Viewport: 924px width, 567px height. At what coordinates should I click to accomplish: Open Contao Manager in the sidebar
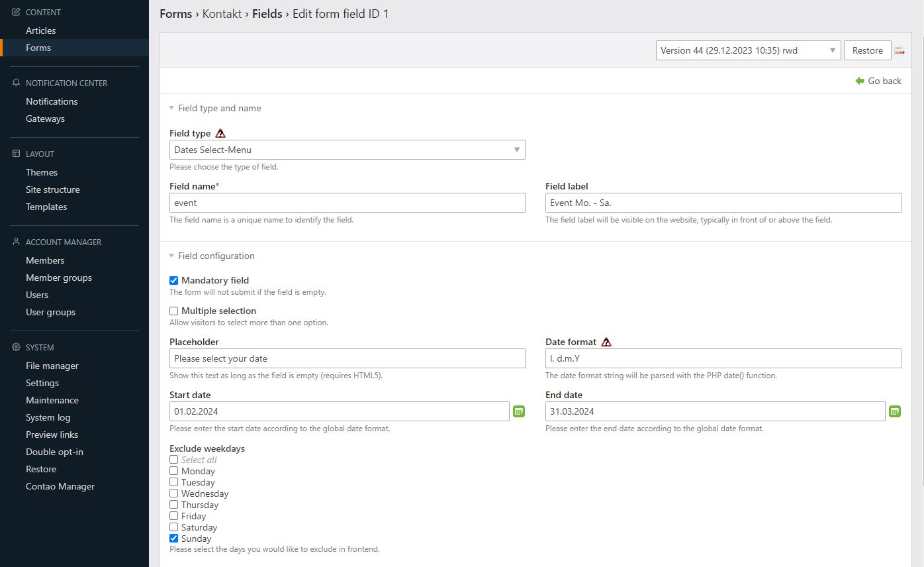[x=60, y=486]
